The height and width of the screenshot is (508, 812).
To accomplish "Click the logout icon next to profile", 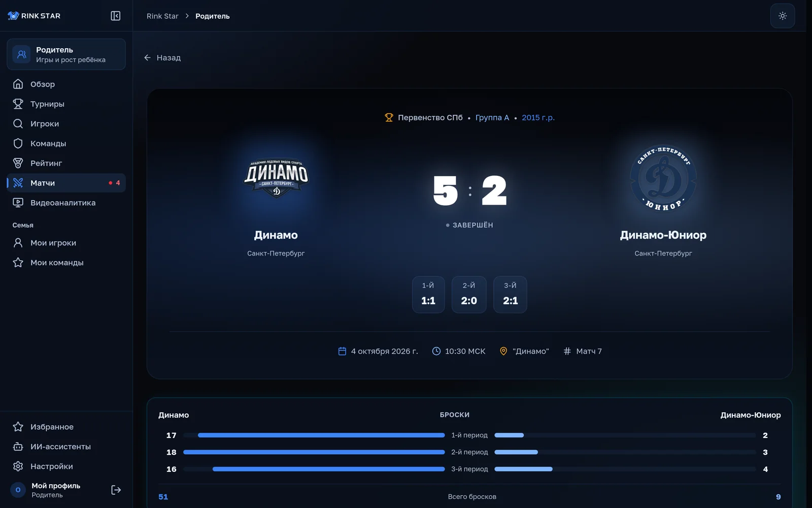I will click(x=116, y=490).
